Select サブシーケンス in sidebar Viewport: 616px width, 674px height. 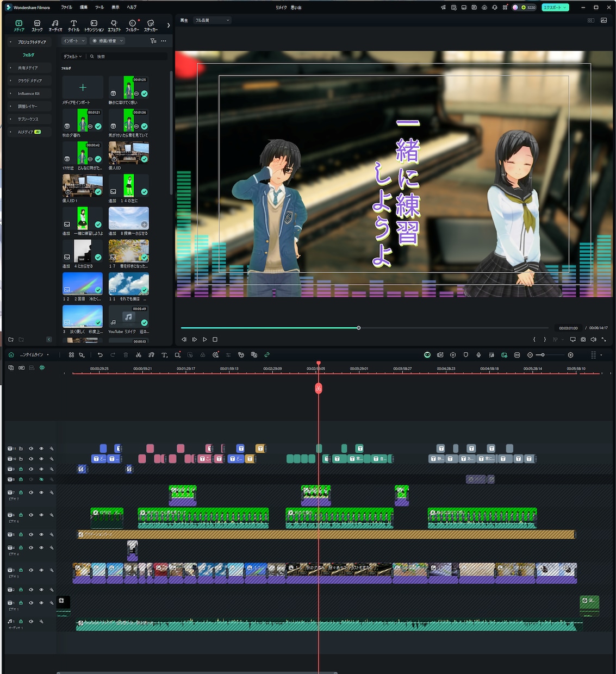click(28, 119)
